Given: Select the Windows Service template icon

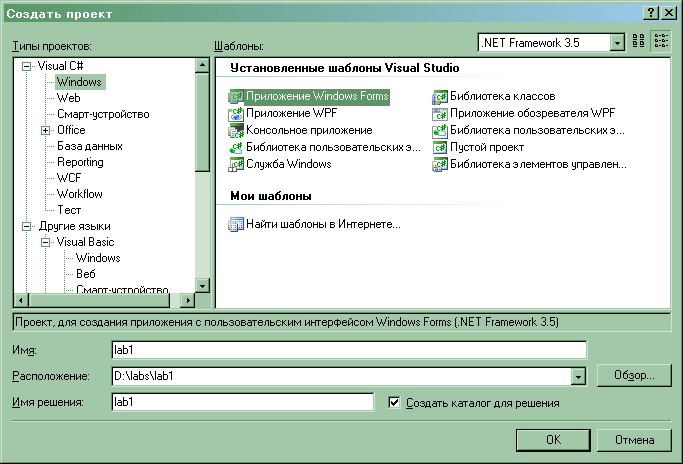Looking at the screenshot, I should tap(236, 165).
